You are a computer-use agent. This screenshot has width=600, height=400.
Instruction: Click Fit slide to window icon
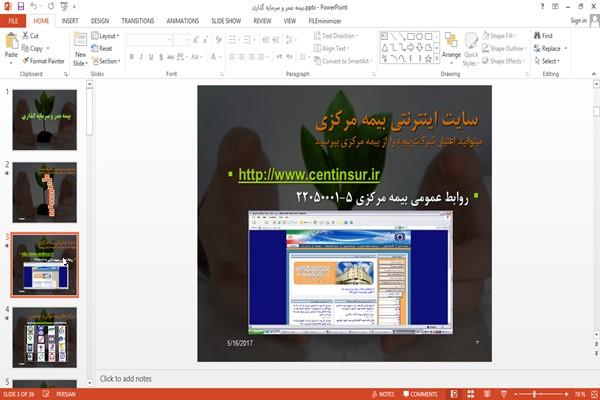coord(594,394)
